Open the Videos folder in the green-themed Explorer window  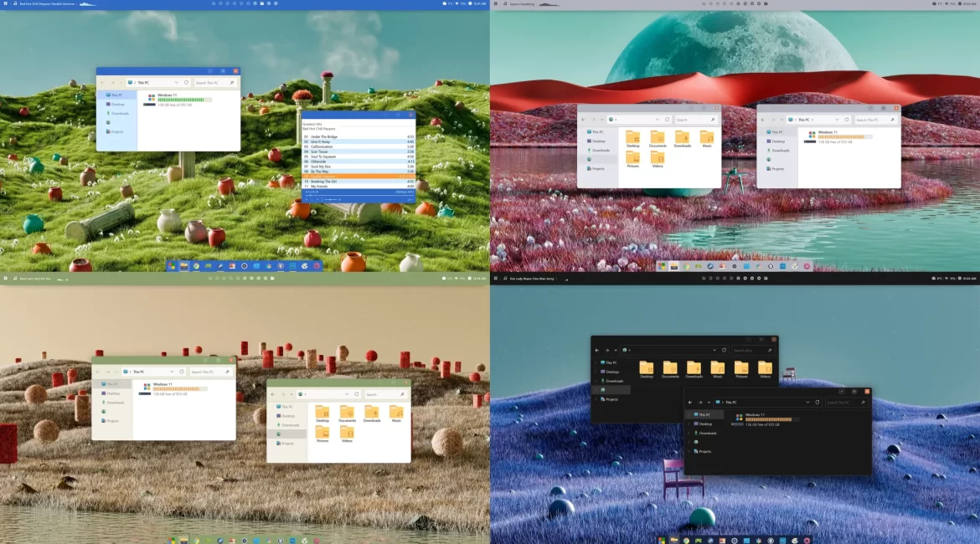[347, 433]
